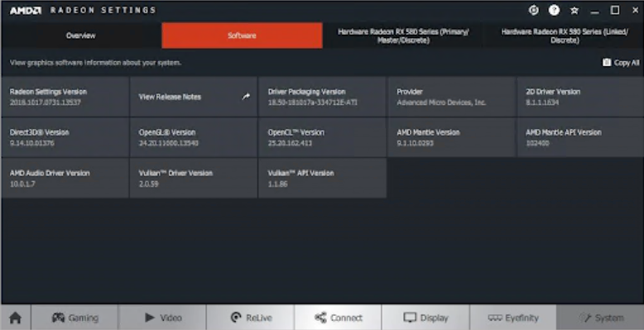This screenshot has width=644, height=330.
Task: Click the System wrench icon
Action: pos(585,318)
